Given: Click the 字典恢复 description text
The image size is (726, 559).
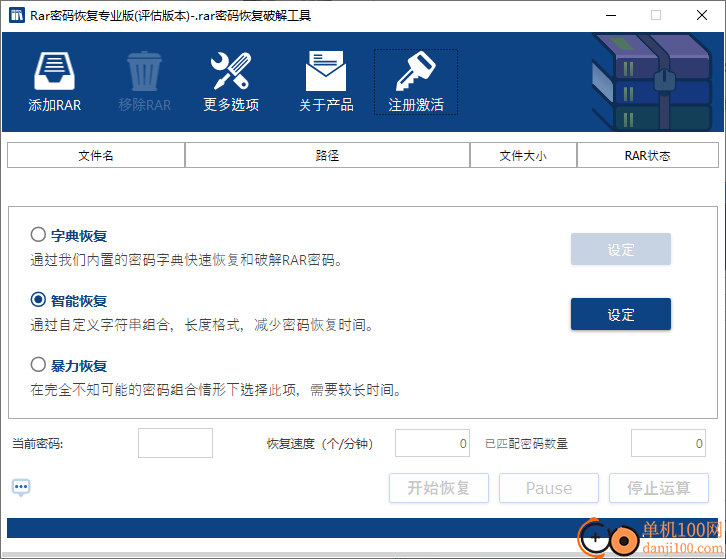Looking at the screenshot, I should click(187, 260).
